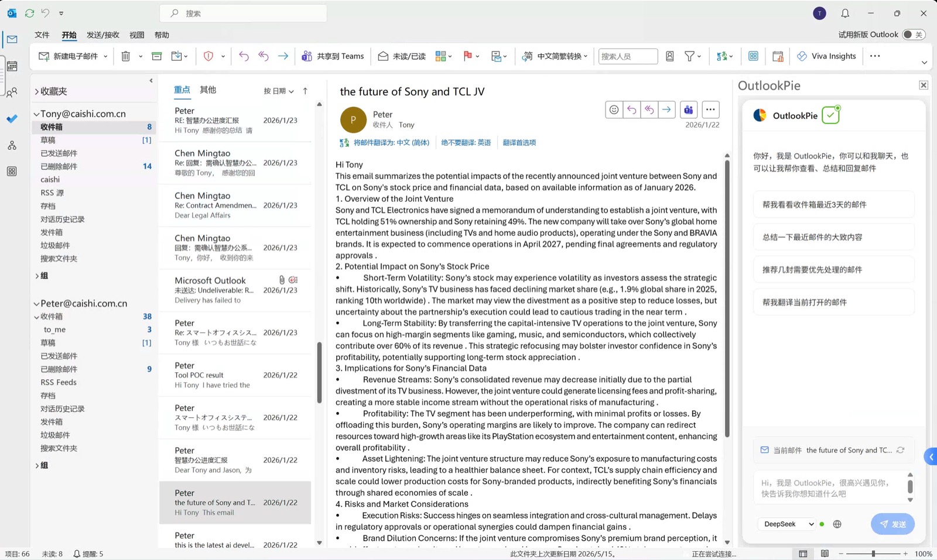Click the Report shield icon
The image size is (937, 560).
click(x=208, y=56)
